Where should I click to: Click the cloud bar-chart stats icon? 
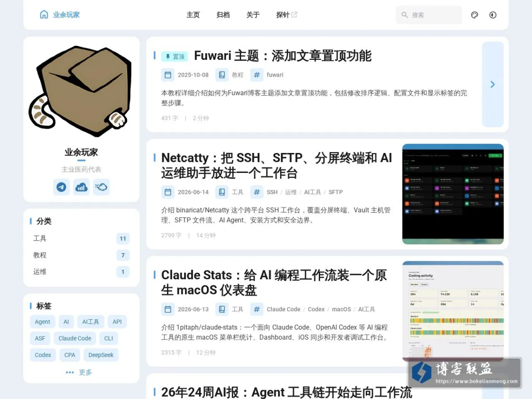(81, 187)
